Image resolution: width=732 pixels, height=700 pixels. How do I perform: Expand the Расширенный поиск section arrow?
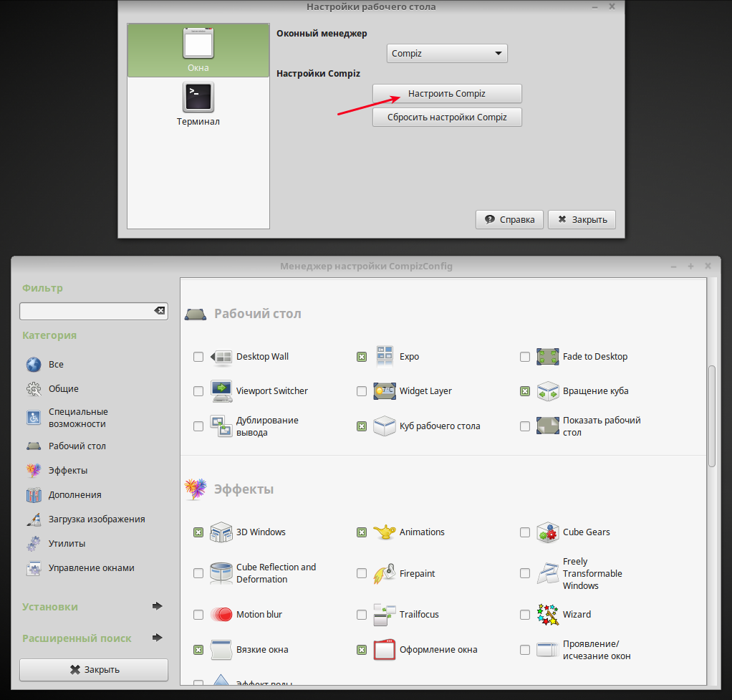click(x=158, y=638)
